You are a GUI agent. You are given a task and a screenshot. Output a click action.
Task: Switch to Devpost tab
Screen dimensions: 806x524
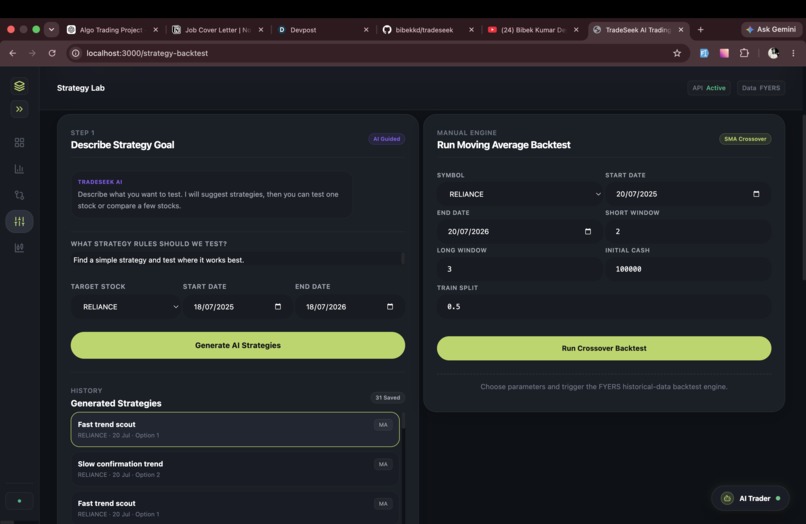pyautogui.click(x=323, y=30)
